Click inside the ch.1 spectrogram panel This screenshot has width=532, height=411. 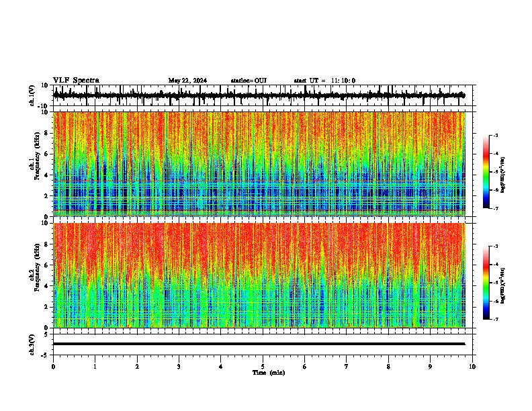point(259,164)
